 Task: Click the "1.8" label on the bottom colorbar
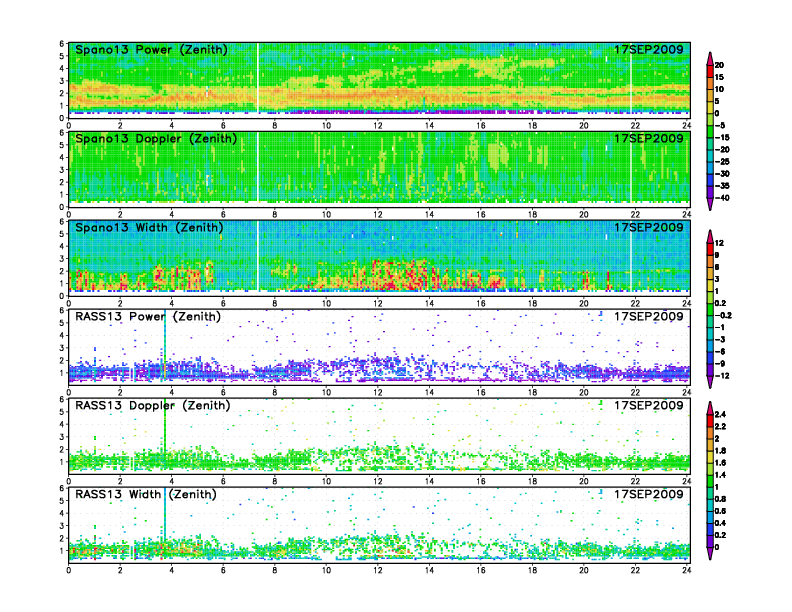click(x=721, y=451)
